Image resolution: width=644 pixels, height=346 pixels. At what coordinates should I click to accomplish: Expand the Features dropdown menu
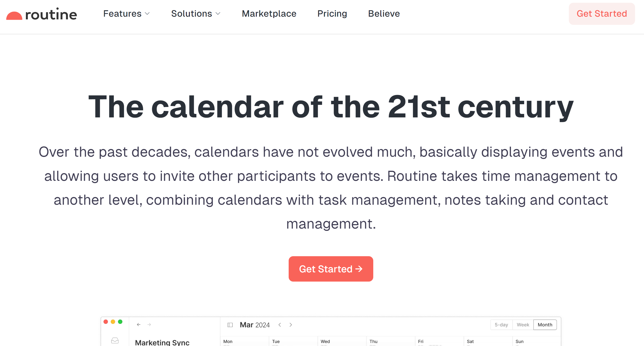[122, 13]
